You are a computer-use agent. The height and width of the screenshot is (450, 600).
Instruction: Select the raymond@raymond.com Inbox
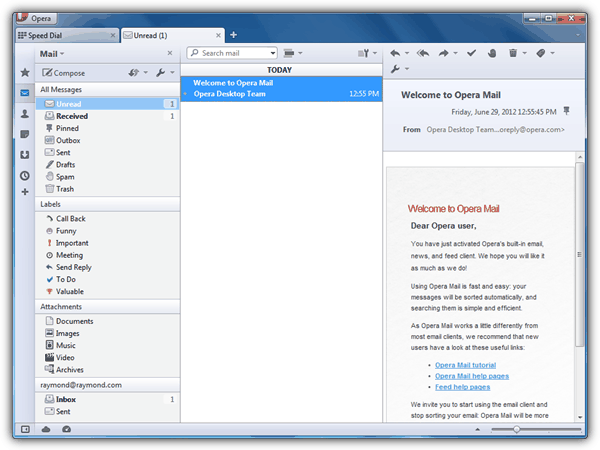pyautogui.click(x=107, y=399)
